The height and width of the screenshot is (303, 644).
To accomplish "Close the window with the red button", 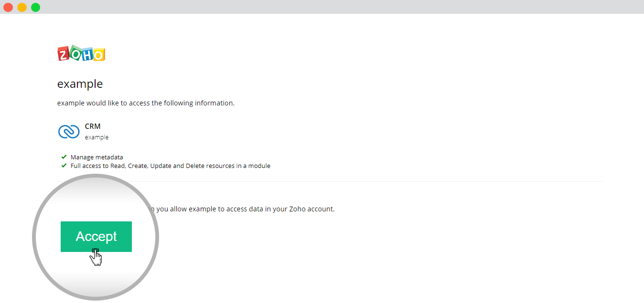I will [8, 7].
